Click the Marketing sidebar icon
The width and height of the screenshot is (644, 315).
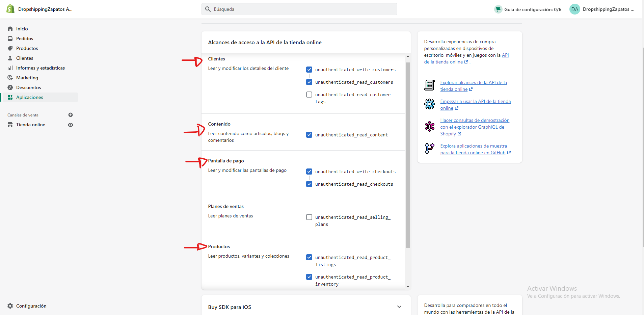[10, 78]
